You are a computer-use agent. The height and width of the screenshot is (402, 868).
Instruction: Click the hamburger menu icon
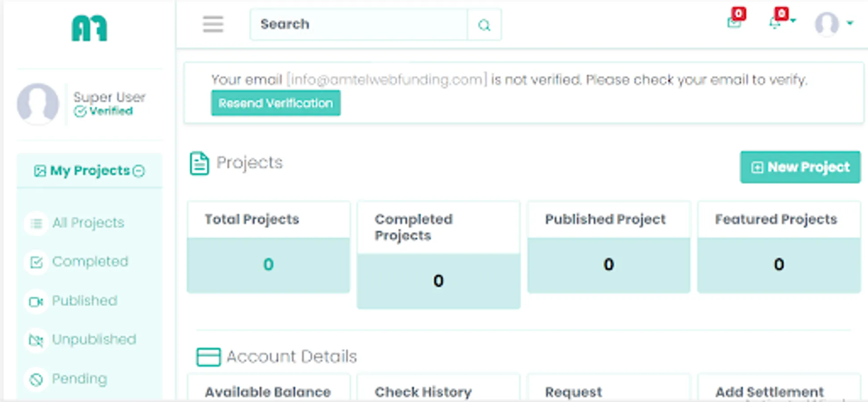[213, 24]
